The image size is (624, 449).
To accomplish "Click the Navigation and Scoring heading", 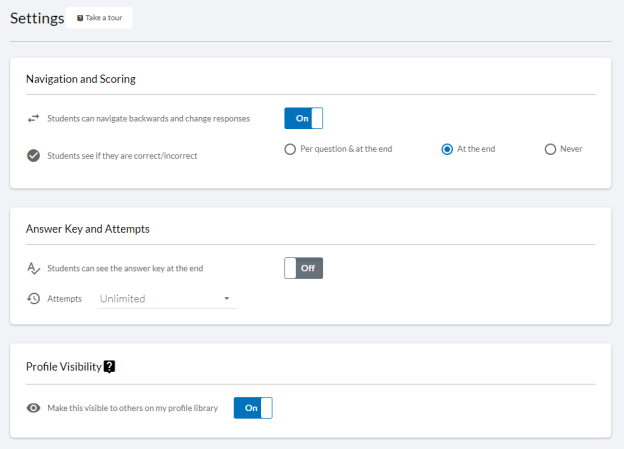I will 81,79.
